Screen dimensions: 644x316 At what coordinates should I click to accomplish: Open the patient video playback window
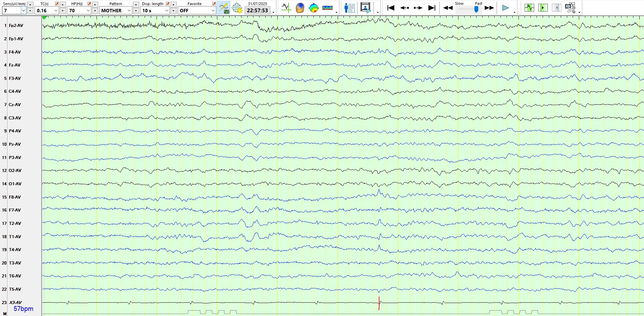point(365,8)
